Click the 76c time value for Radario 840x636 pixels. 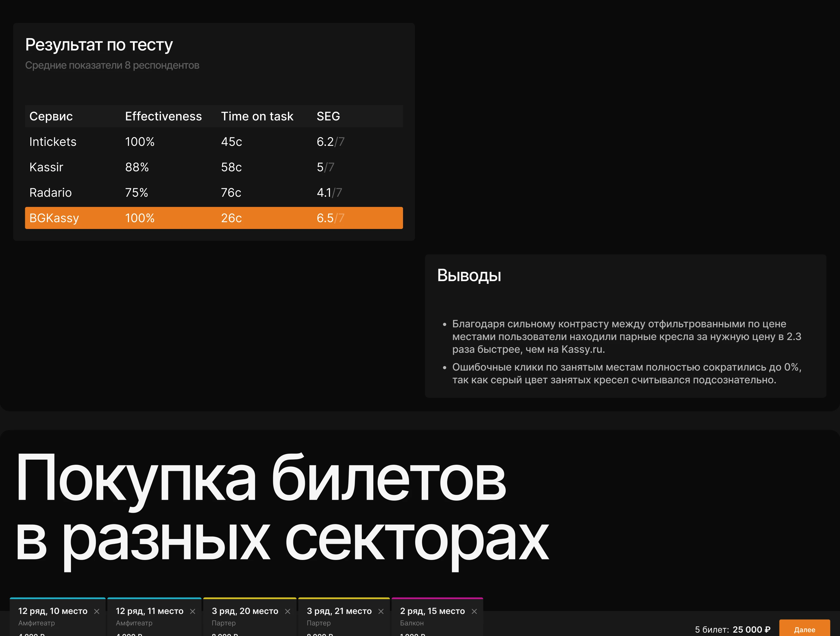click(231, 192)
